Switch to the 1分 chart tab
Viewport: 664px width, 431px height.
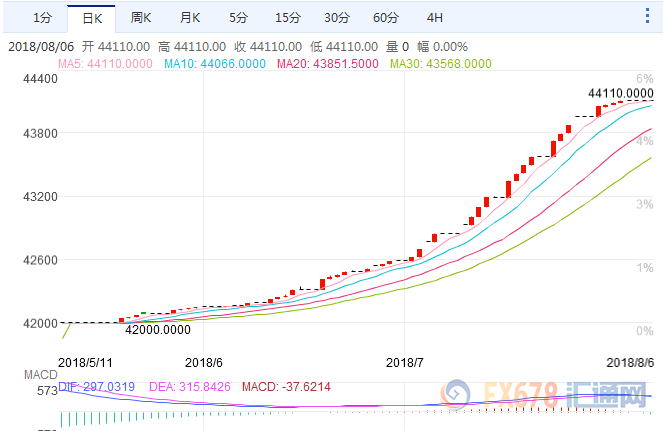click(x=42, y=18)
